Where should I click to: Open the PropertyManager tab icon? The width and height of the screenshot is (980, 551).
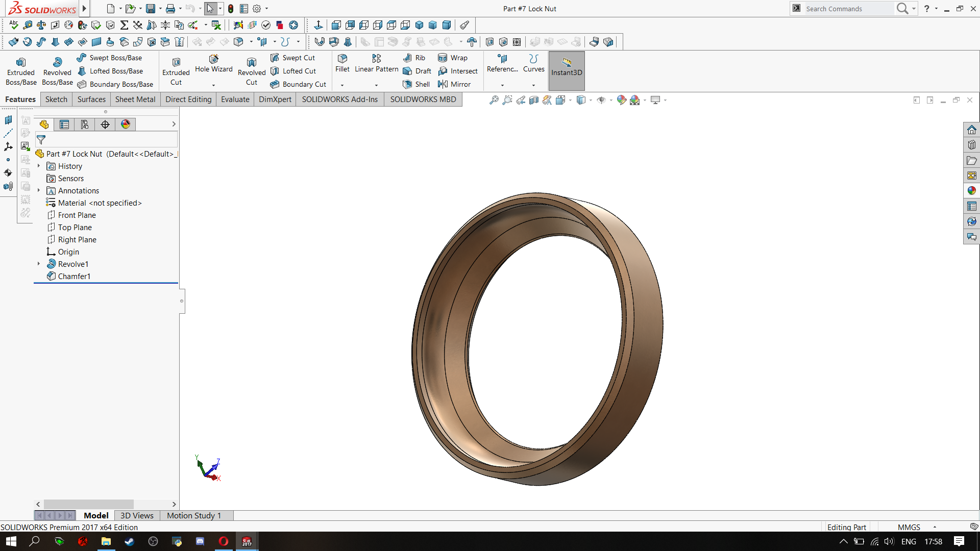[64, 124]
